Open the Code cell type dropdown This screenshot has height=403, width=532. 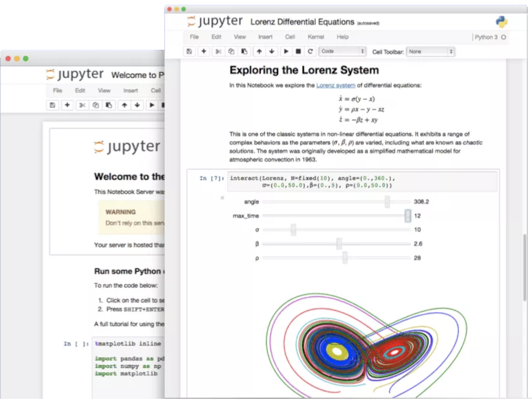tap(343, 51)
